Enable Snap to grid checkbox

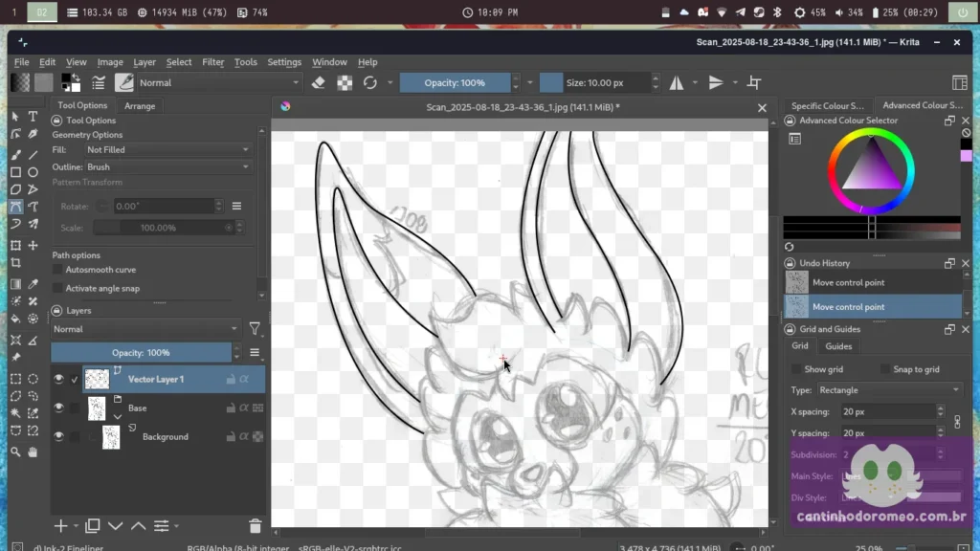click(x=885, y=369)
